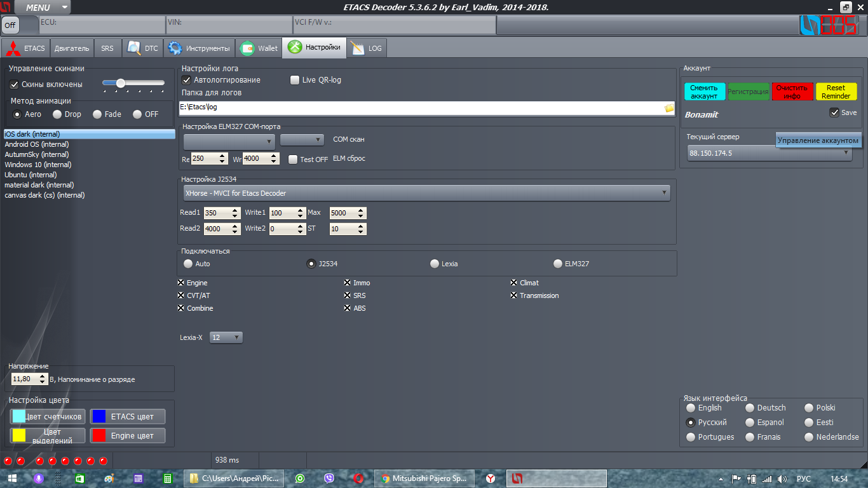Select Windows 10 (internal) skin in list
868x488 pixels.
[38, 165]
